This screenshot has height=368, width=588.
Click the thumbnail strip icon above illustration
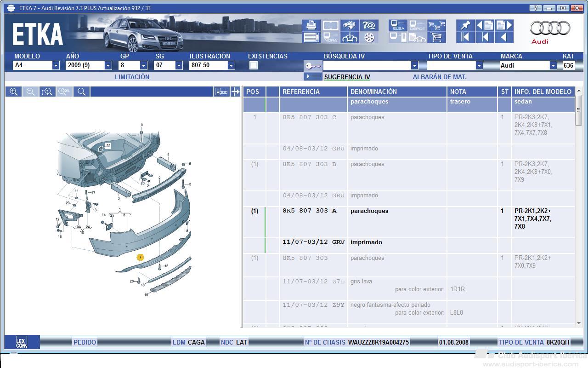tap(221, 92)
